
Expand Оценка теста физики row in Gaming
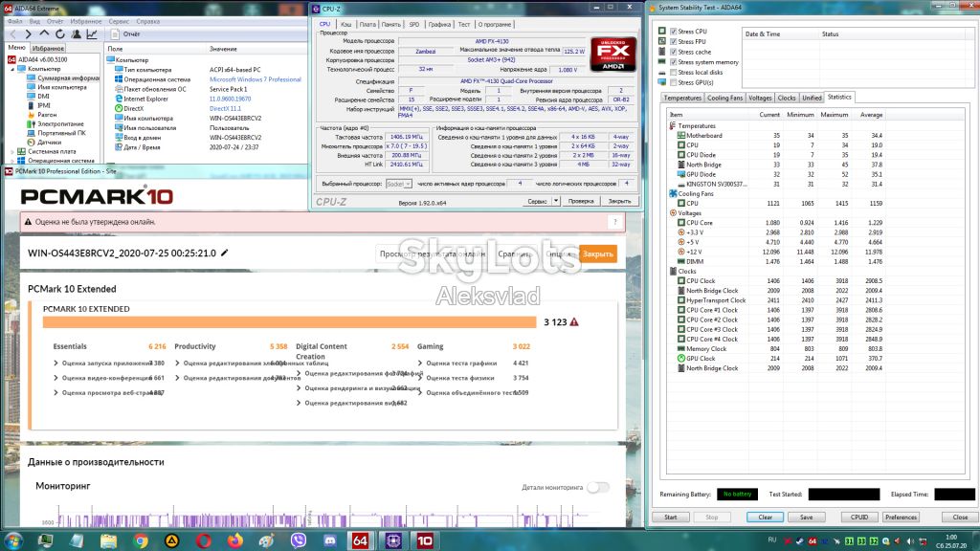coord(420,378)
